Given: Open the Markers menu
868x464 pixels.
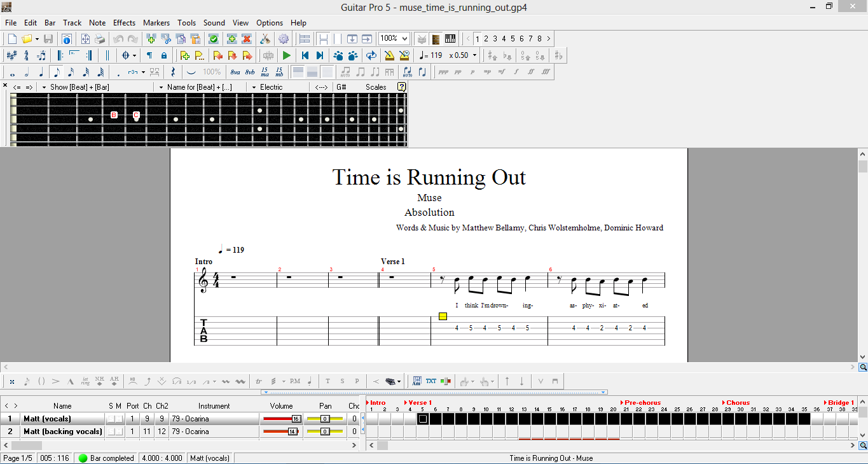Looking at the screenshot, I should pos(156,22).
